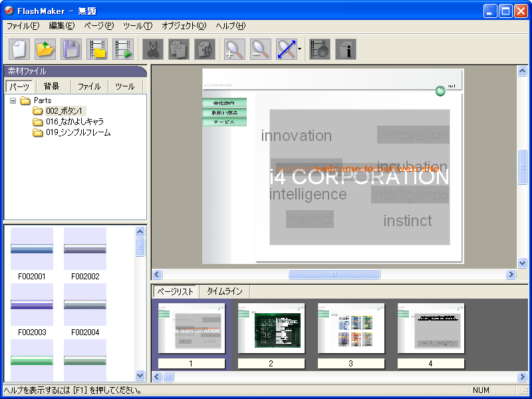Open the 編集(E) menu

pyautogui.click(x=62, y=26)
